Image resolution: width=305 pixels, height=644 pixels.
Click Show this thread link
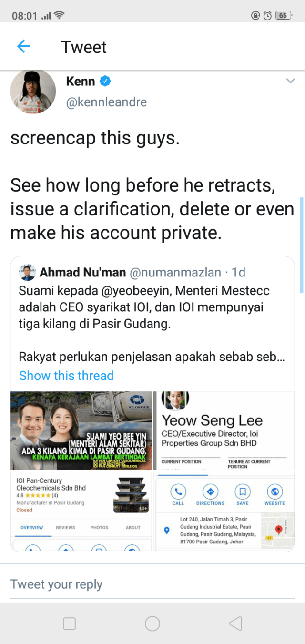pyautogui.click(x=66, y=376)
